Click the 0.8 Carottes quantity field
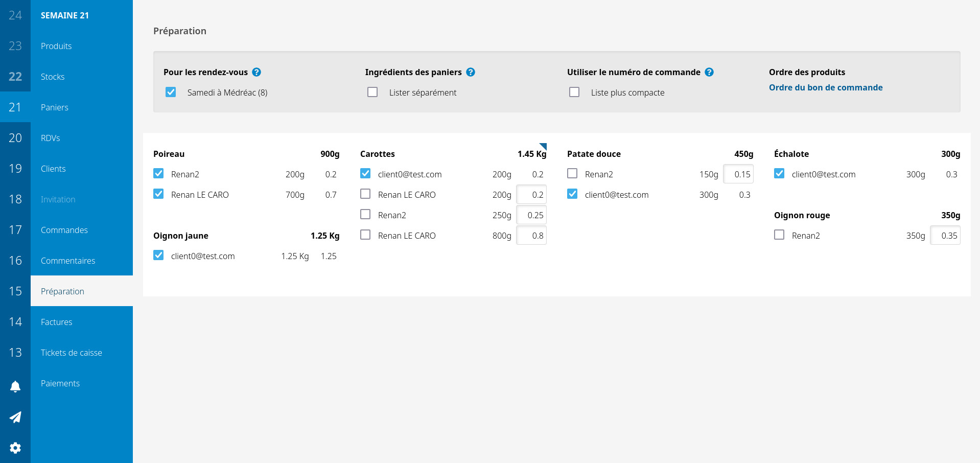The image size is (980, 463). coord(531,236)
